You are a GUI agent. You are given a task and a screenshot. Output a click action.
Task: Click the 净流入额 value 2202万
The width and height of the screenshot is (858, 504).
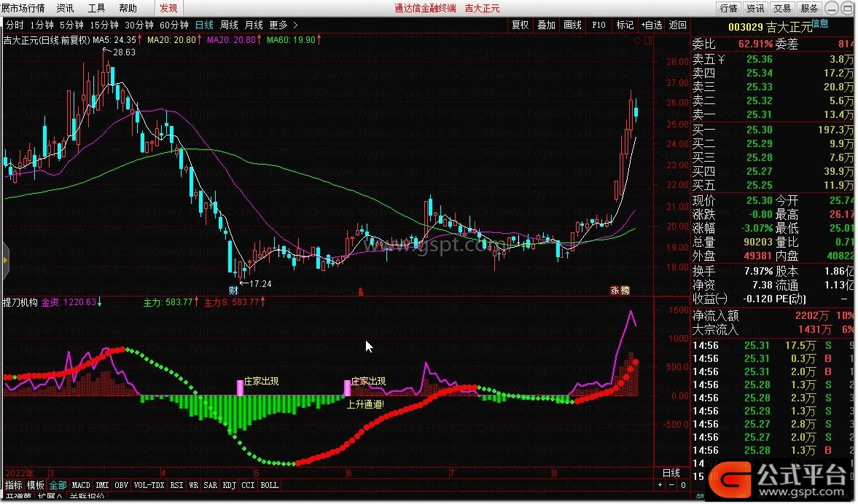coord(813,316)
